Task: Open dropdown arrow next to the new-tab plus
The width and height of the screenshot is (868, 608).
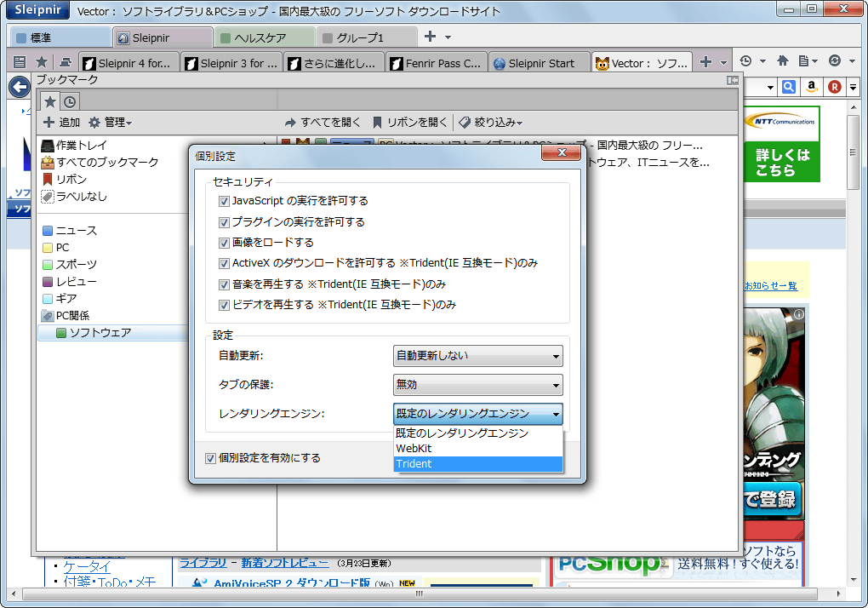Action: click(x=723, y=62)
